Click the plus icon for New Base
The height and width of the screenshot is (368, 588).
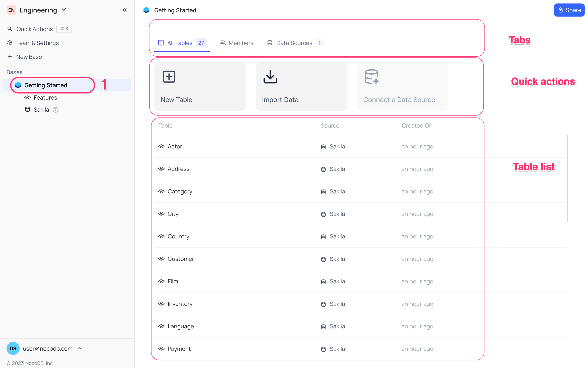tap(10, 57)
